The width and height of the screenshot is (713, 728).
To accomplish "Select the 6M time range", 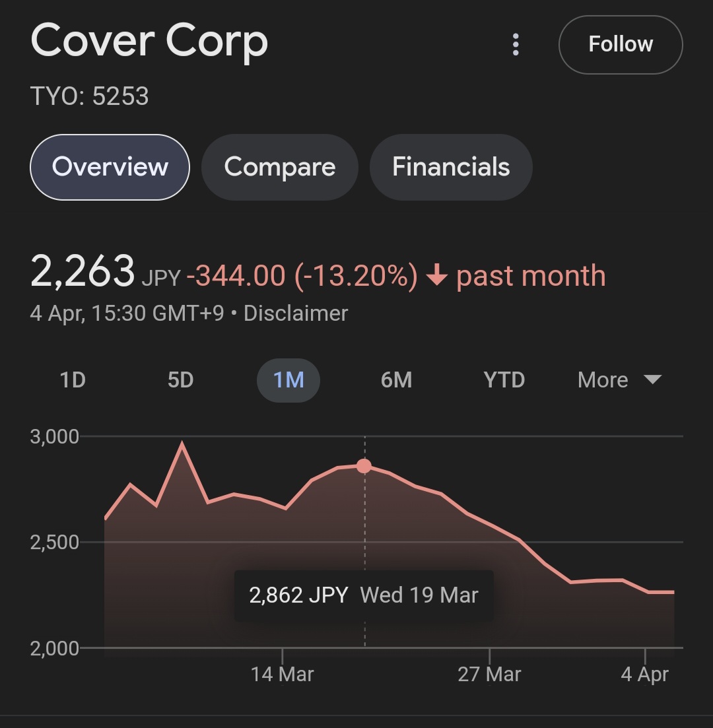I will click(396, 380).
